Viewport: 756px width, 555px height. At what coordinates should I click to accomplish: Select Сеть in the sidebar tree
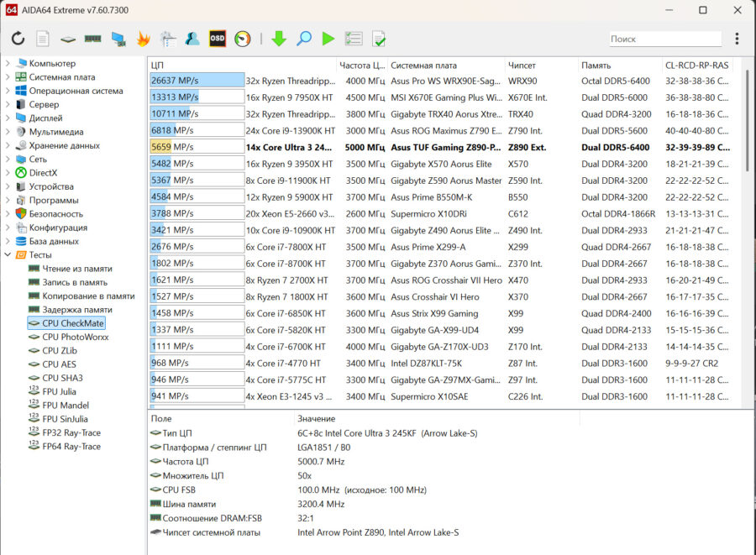38,159
